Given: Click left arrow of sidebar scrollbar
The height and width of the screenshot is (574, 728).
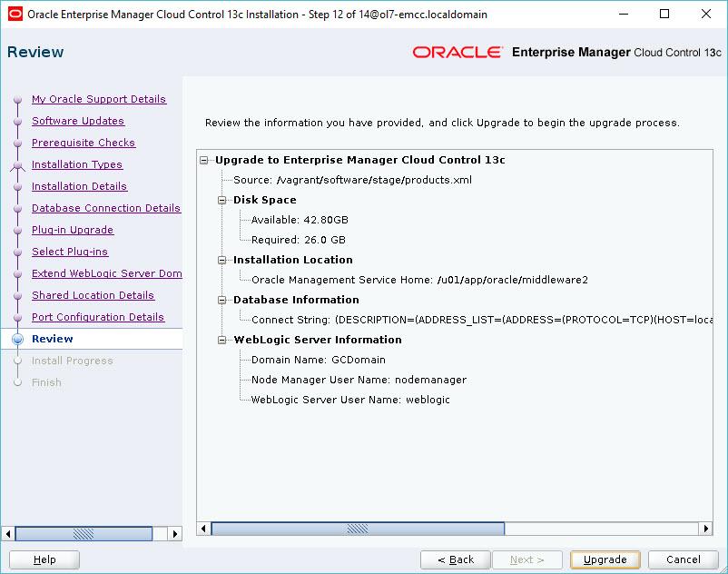Looking at the screenshot, I should pos(8,534).
